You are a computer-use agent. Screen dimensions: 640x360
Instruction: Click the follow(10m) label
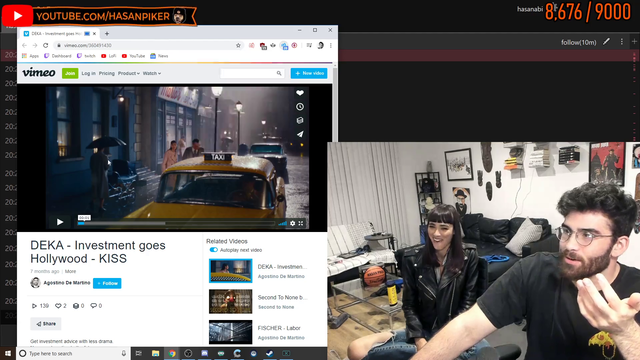578,42
